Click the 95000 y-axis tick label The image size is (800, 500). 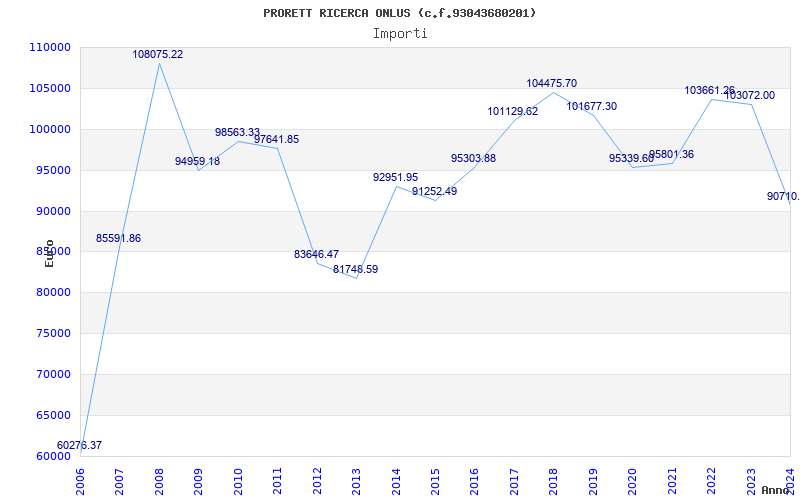coord(53,170)
